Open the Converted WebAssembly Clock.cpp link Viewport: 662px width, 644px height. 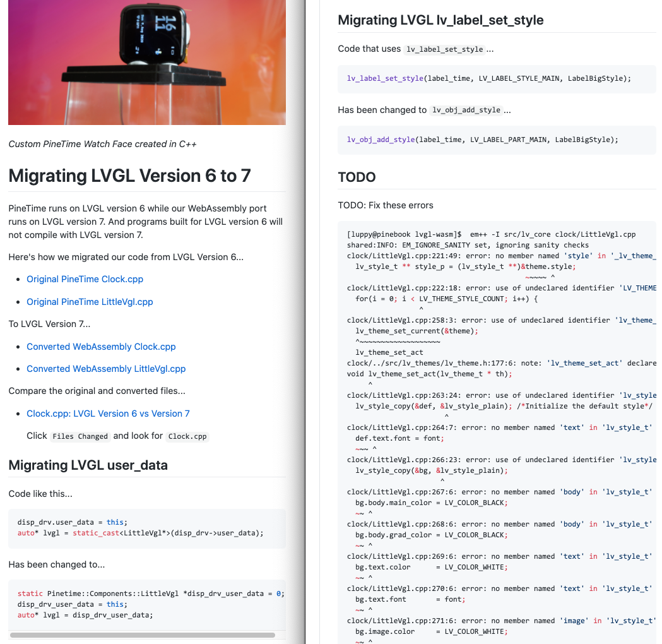[x=101, y=347]
